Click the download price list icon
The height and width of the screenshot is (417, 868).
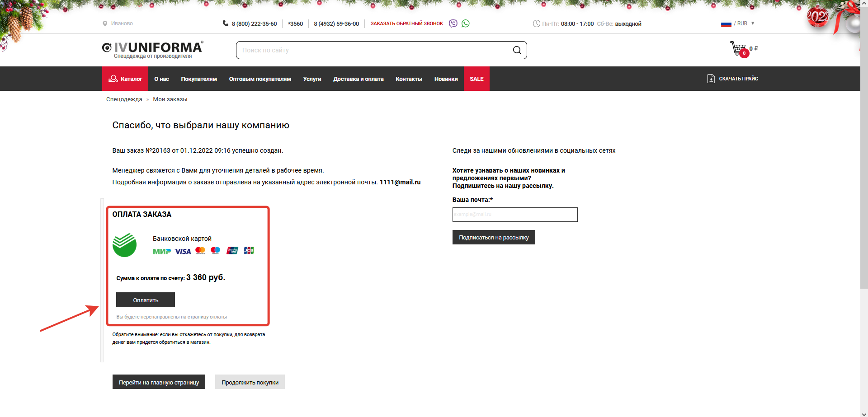pyautogui.click(x=711, y=79)
